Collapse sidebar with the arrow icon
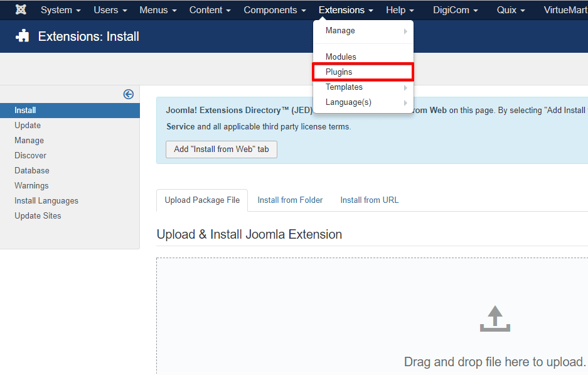 click(128, 94)
